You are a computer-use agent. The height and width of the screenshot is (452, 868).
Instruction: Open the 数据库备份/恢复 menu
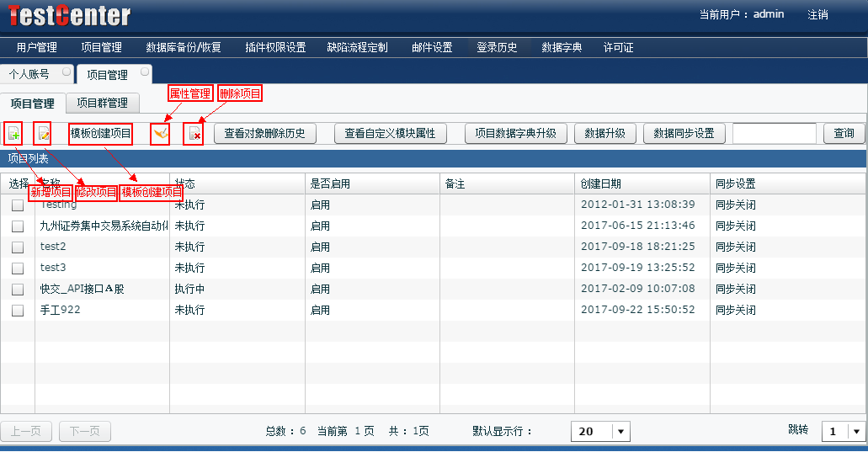point(184,47)
